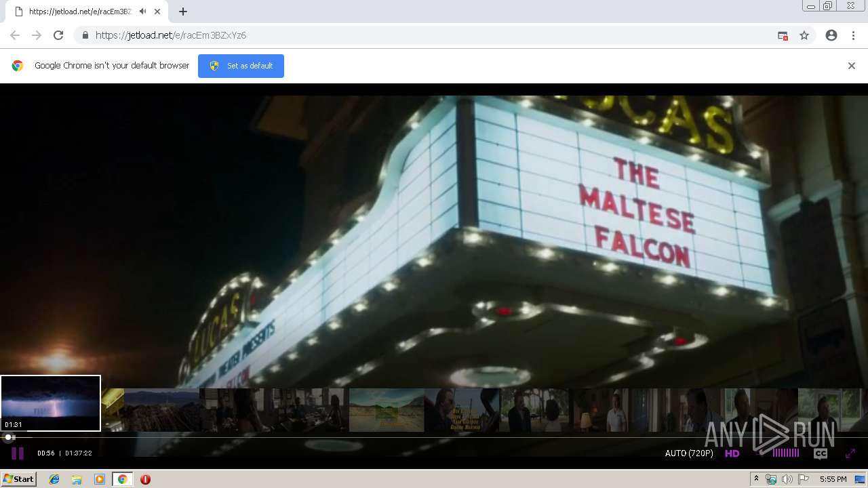Open Windows Explorer folder from the taskbar
Screen dimensions: 868x488
pos(77,479)
